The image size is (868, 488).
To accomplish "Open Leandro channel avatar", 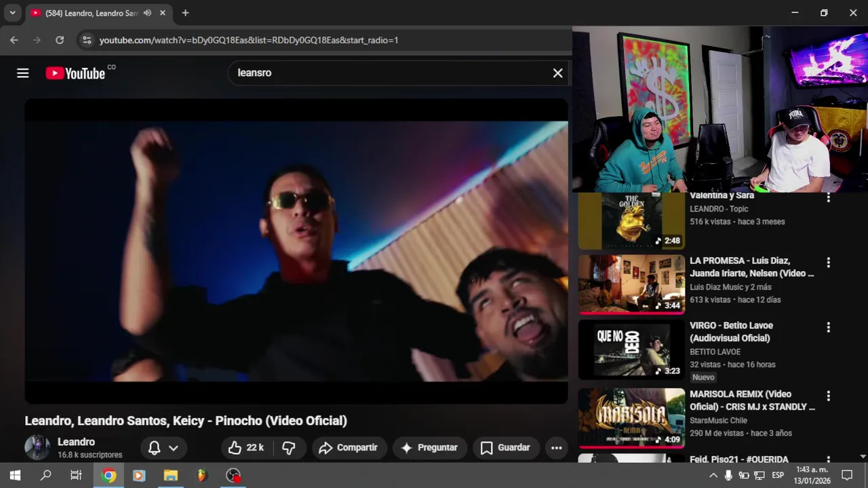I will tap(37, 447).
